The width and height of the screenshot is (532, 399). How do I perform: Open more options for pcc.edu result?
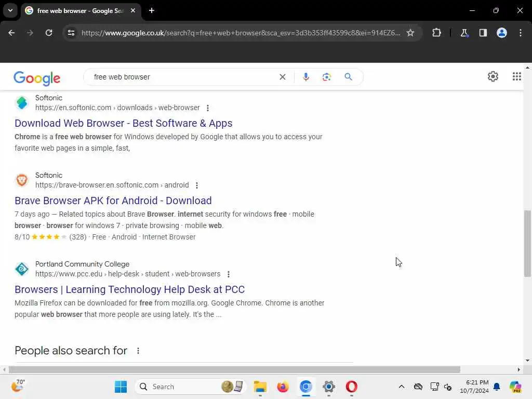[229, 274]
